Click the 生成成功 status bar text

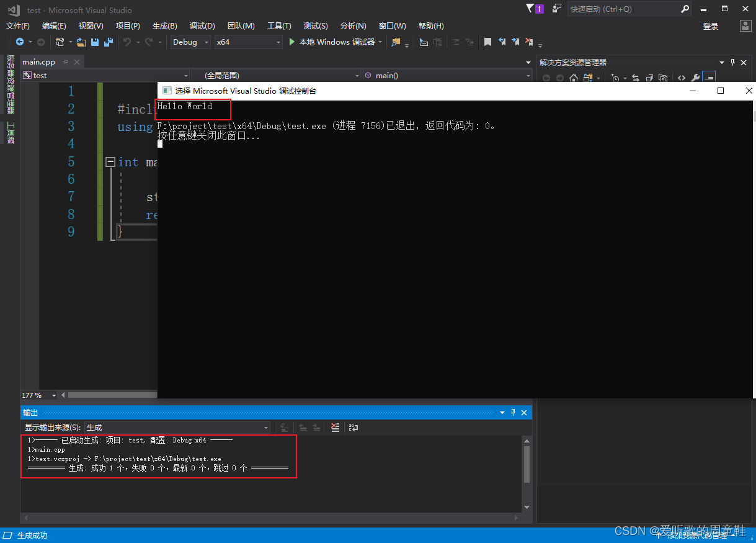(32, 534)
